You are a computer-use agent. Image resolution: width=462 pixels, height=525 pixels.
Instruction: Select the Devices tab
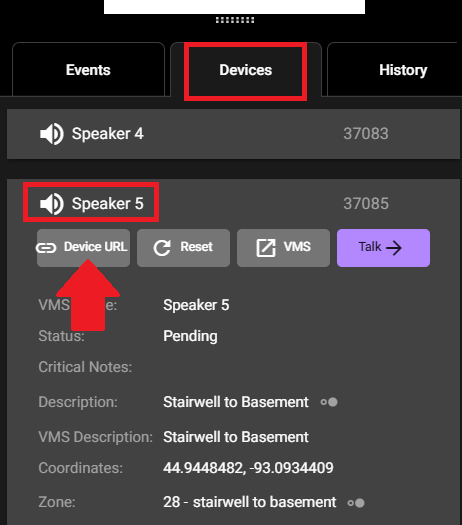[246, 70]
